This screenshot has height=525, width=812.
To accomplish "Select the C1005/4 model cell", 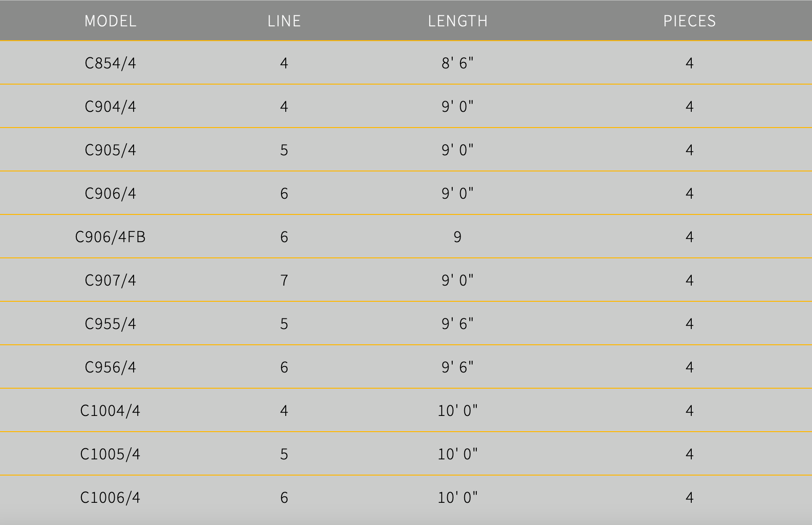I will [x=111, y=454].
